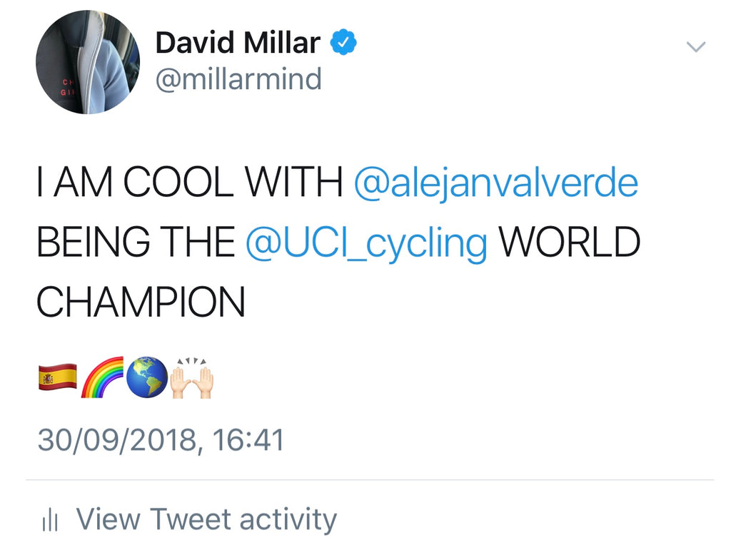Click the word CHAMPION in the tweet
The width and height of the screenshot is (731, 560).
pos(141,302)
